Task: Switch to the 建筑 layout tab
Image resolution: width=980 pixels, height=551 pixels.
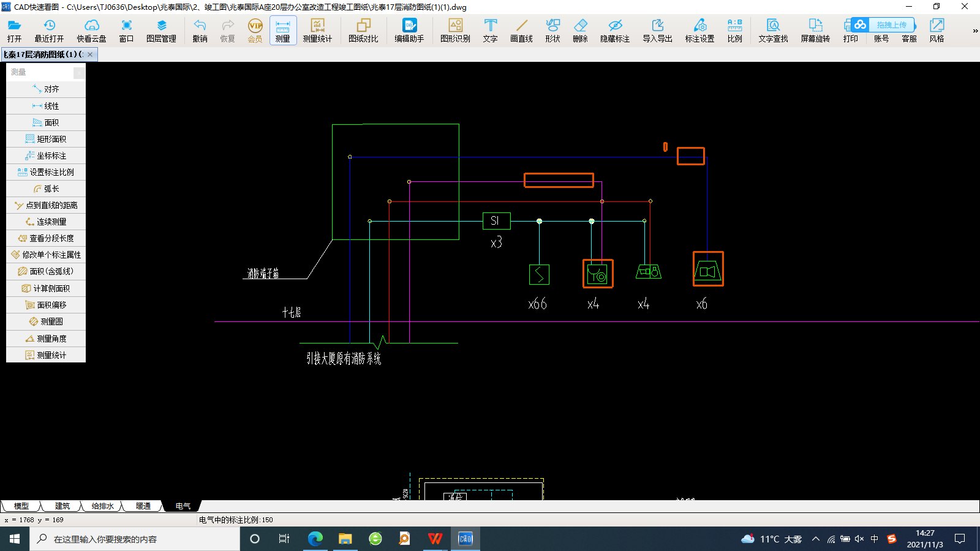Action: tap(62, 506)
